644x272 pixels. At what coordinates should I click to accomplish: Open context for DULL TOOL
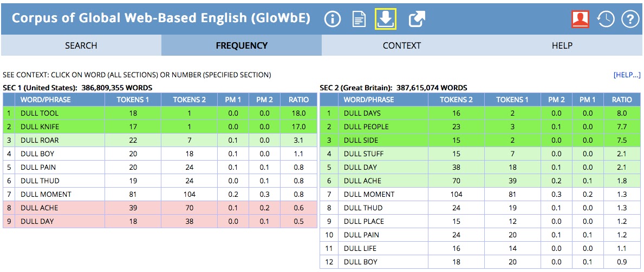point(40,114)
